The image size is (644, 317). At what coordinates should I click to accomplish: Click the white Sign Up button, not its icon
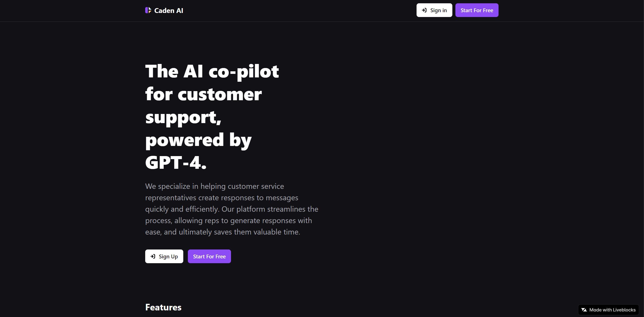coord(168,256)
